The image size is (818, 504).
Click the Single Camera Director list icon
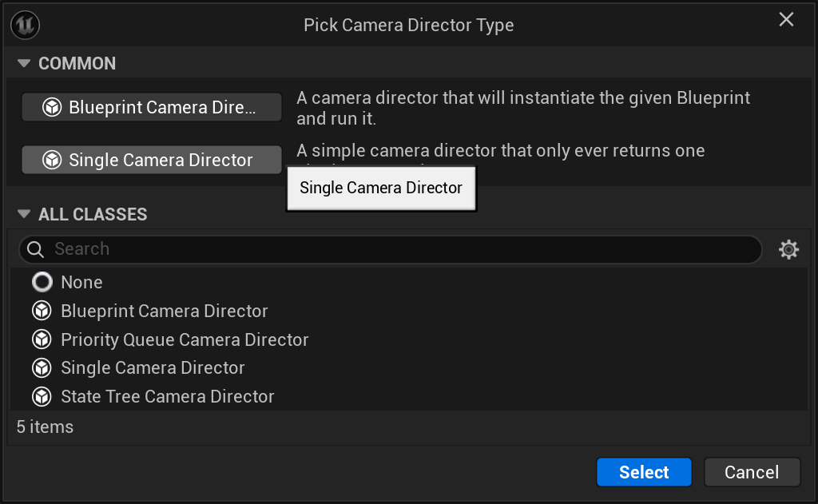(x=42, y=367)
